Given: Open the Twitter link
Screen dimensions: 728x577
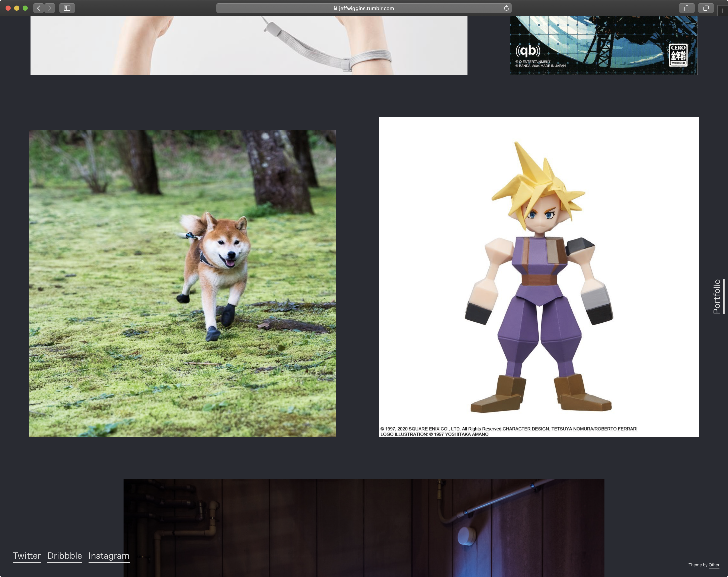Looking at the screenshot, I should click(x=27, y=556).
